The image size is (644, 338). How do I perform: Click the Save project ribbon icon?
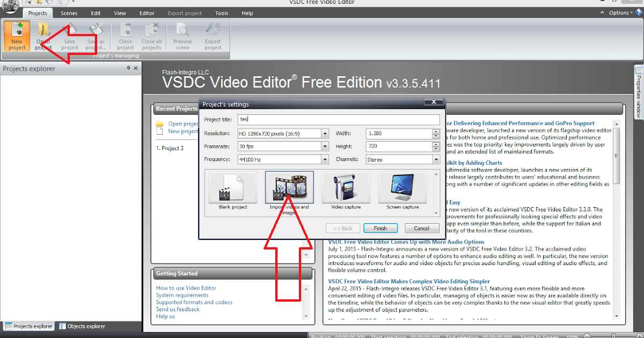tap(70, 36)
